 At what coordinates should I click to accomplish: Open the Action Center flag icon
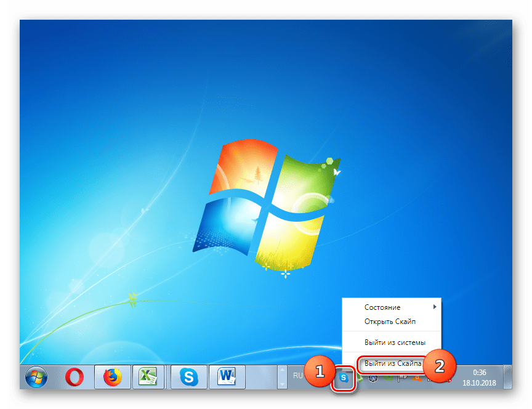[x=403, y=378]
